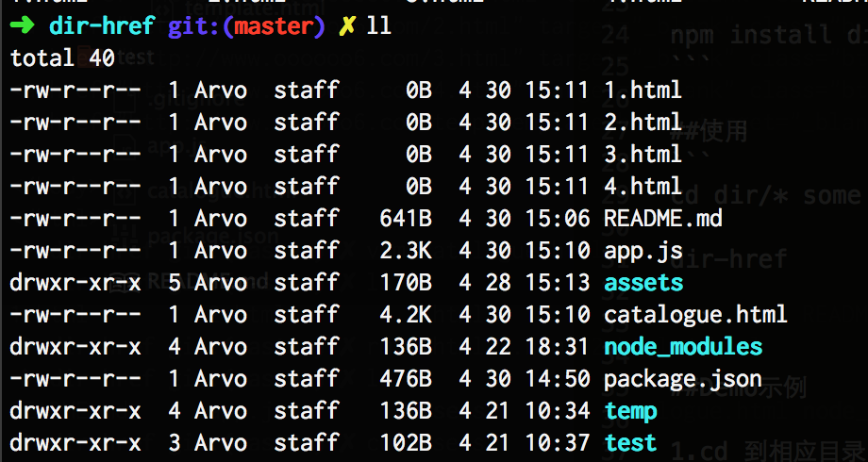Viewport: 868px width, 462px height.
Task: Click the 2.3K size of app.js
Action: (406, 250)
